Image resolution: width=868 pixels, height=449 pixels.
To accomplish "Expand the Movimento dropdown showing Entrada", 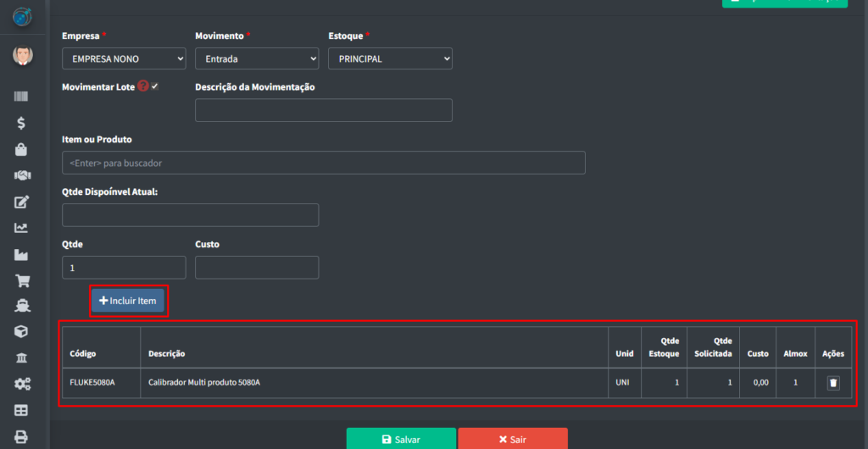I will click(x=257, y=58).
